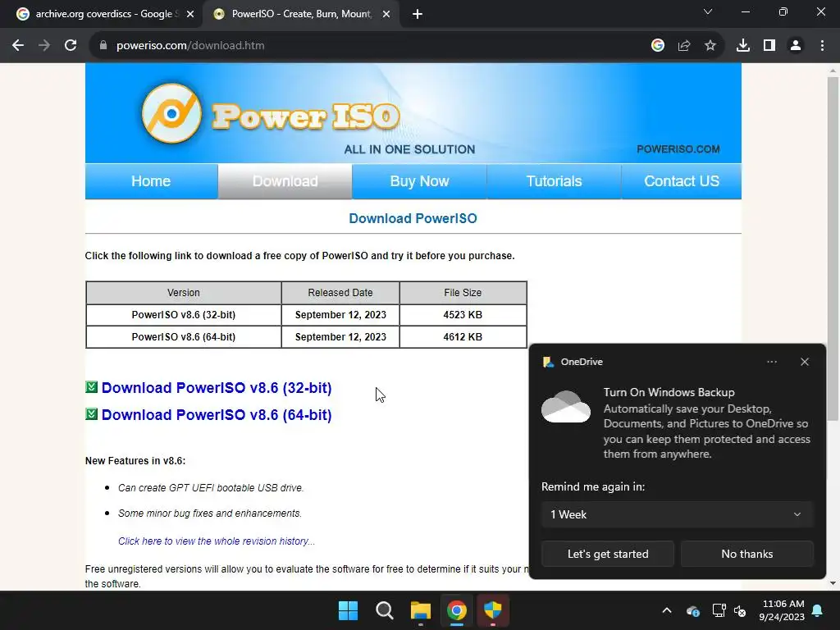Click OneDrive tray icon
This screenshot has height=630, width=840.
(692, 610)
